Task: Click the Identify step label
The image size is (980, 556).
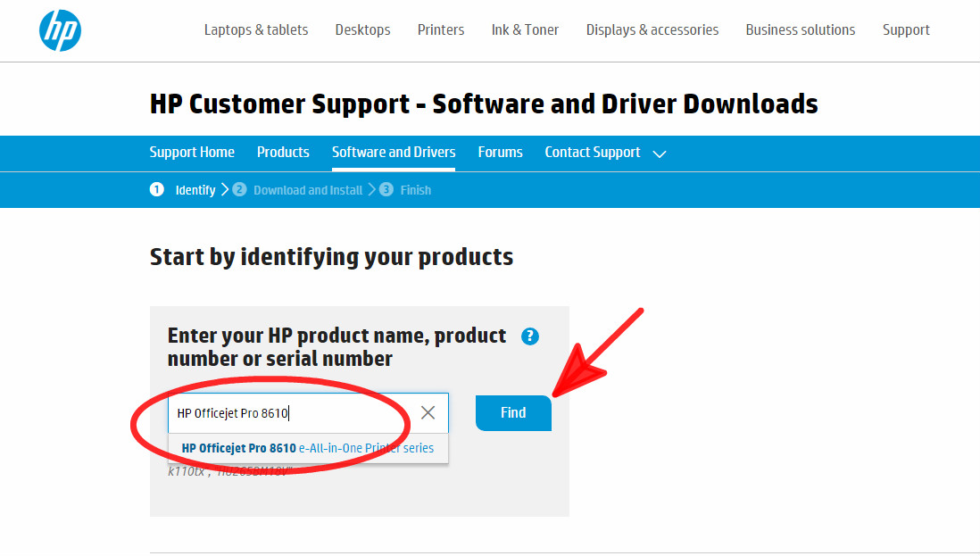Action: coord(195,190)
